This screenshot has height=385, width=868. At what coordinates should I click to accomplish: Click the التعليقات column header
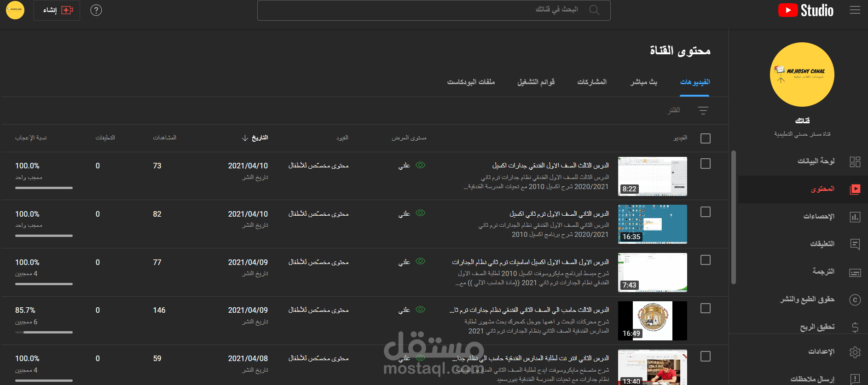coord(105,138)
